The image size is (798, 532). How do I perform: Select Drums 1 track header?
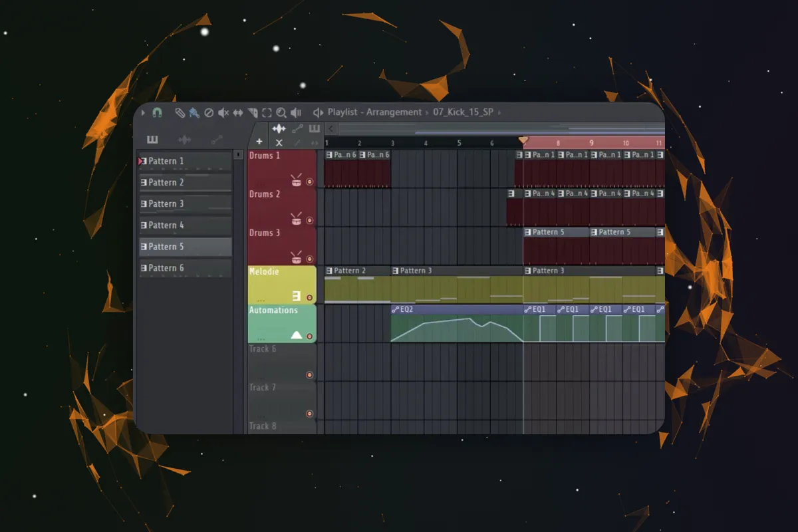(x=282, y=168)
